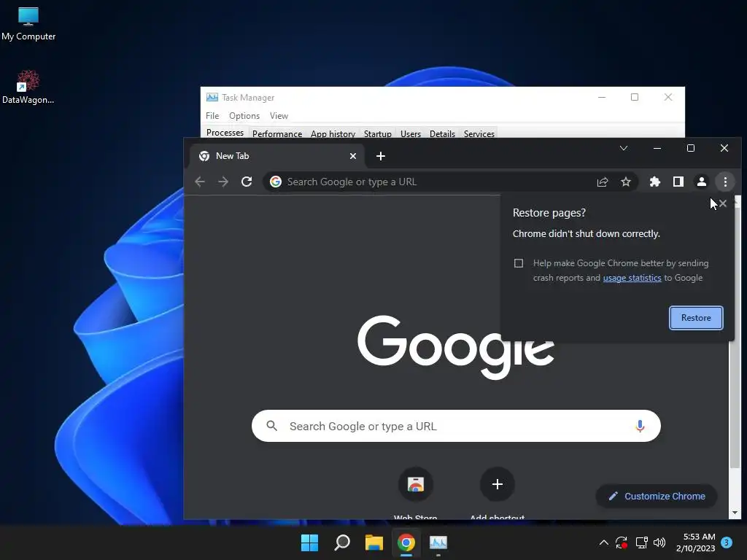Image resolution: width=747 pixels, height=560 pixels.
Task: Open the usage statistics link
Action: coord(632,278)
